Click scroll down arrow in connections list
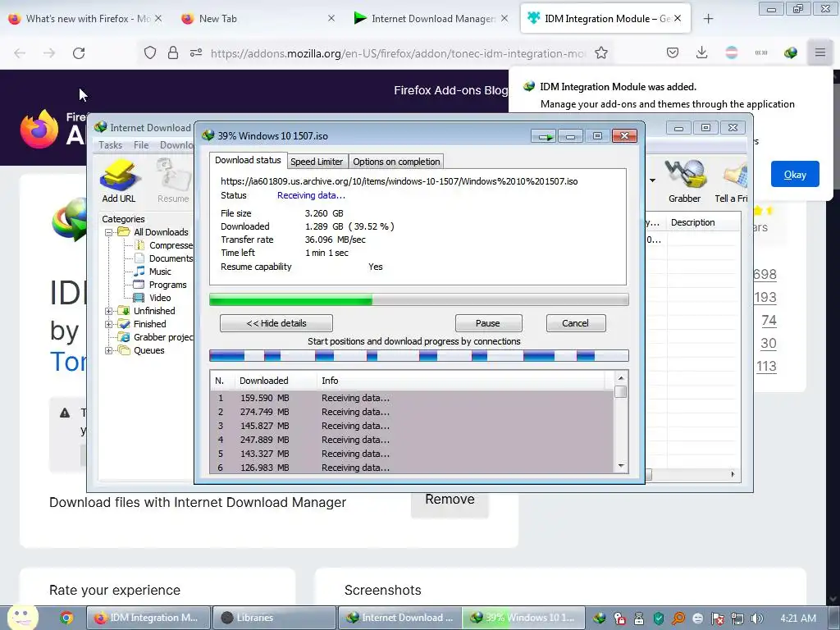 621,466
